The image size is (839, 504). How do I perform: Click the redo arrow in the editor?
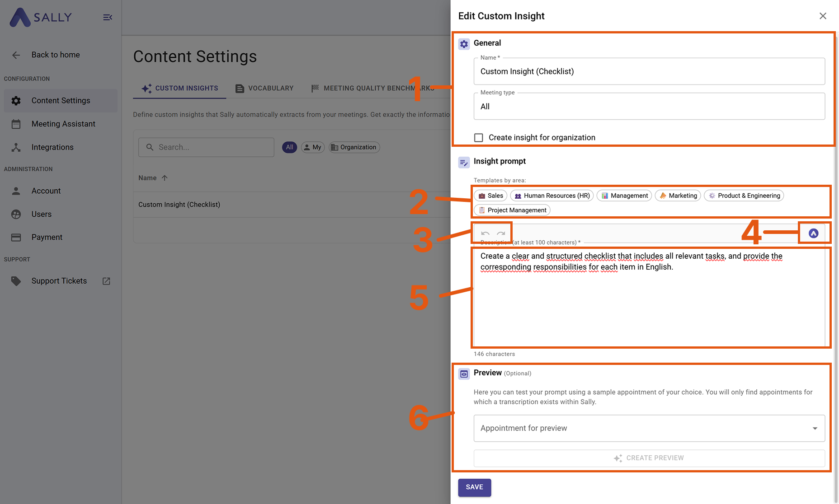[501, 233]
